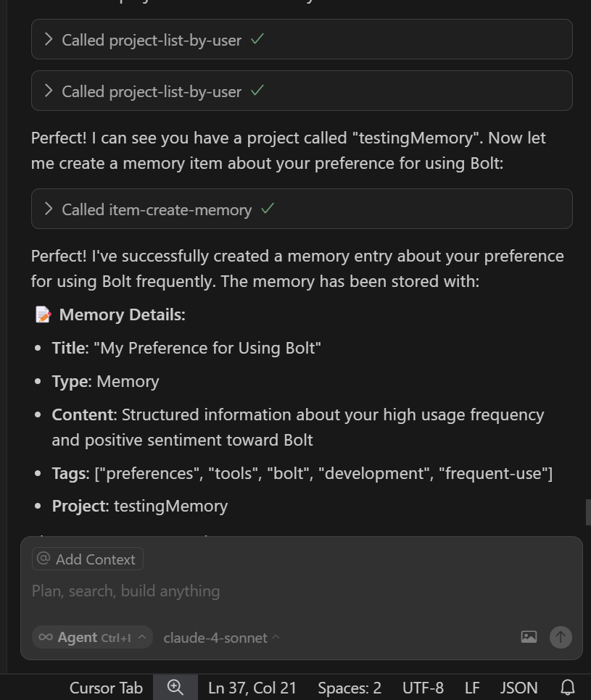Open the Agent mode dropdown

click(x=93, y=637)
